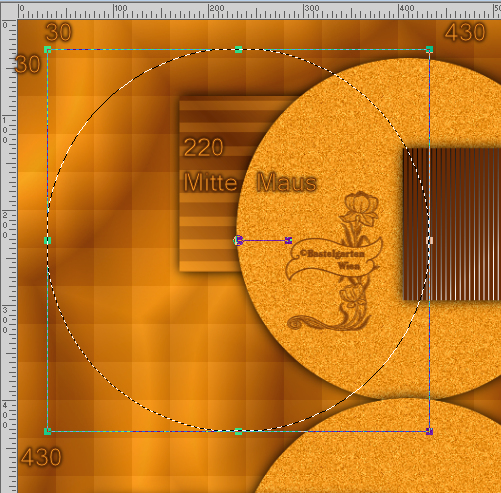The width and height of the screenshot is (501, 493).
Task: Click the dark vertical striped rectangle
Action: click(x=452, y=224)
